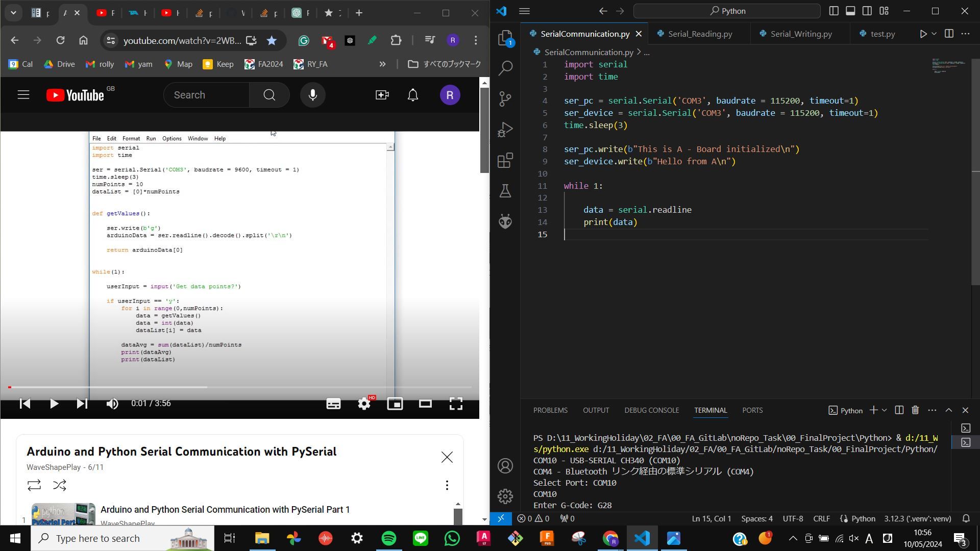Close SerialCommunication.py editor tab
The image size is (980, 551).
point(639,34)
